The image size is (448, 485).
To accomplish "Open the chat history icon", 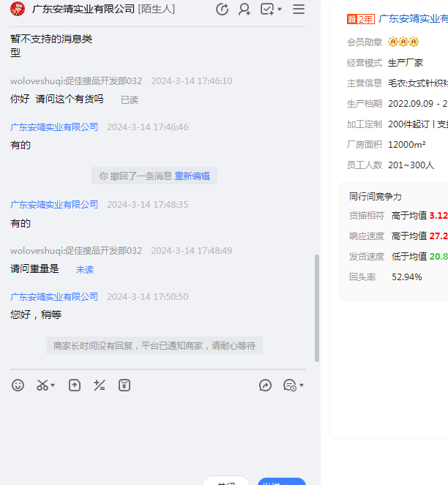I will click(x=289, y=385).
